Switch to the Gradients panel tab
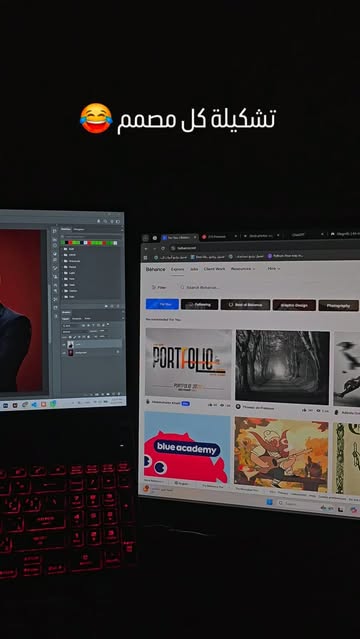 [x=79, y=229]
